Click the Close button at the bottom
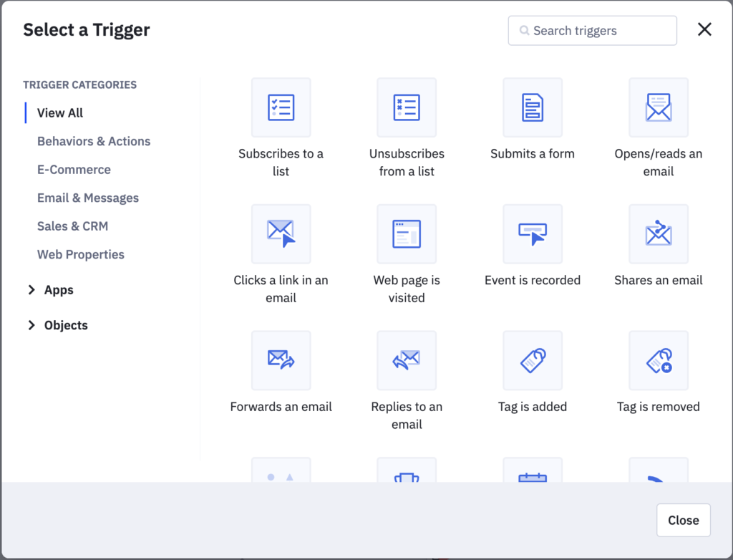This screenshot has height=560, width=733. tap(684, 520)
